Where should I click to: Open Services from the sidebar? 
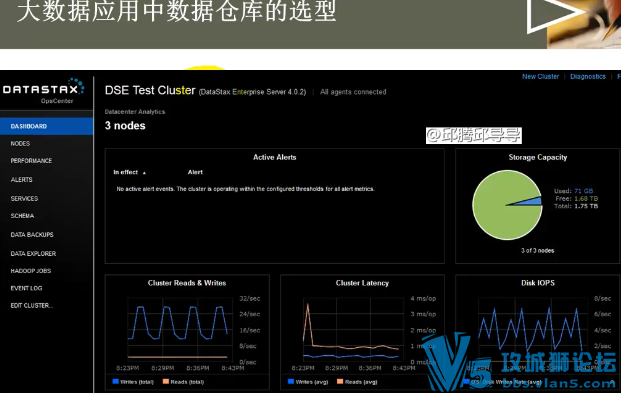(24, 198)
